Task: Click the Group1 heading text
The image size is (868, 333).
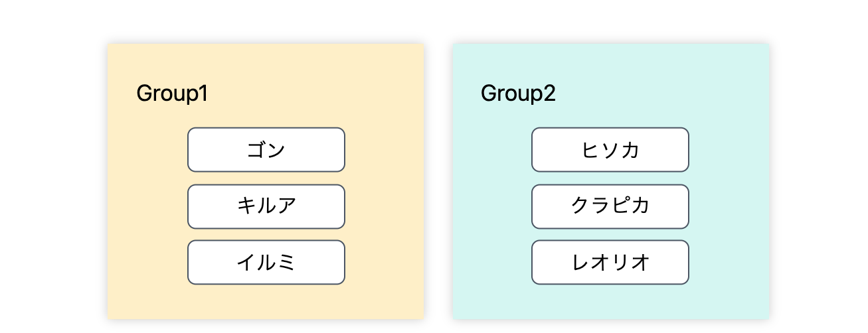Action: pos(172,94)
